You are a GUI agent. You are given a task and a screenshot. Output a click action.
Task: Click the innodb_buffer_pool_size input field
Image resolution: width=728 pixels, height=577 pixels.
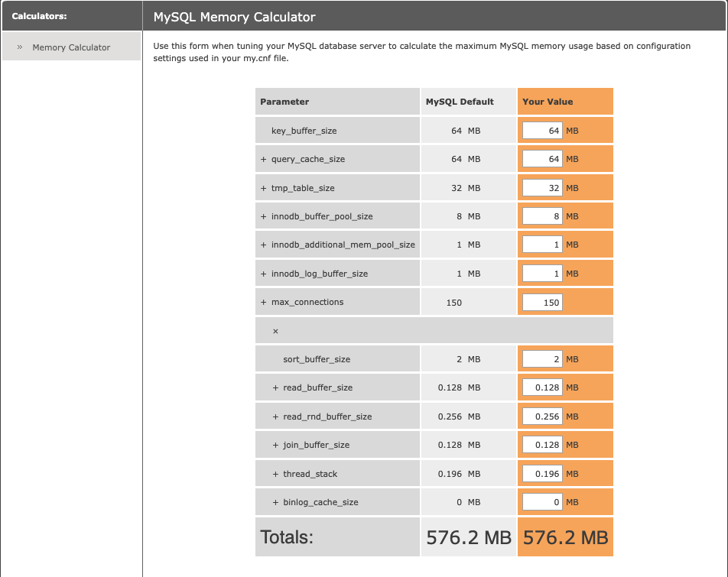(x=542, y=216)
